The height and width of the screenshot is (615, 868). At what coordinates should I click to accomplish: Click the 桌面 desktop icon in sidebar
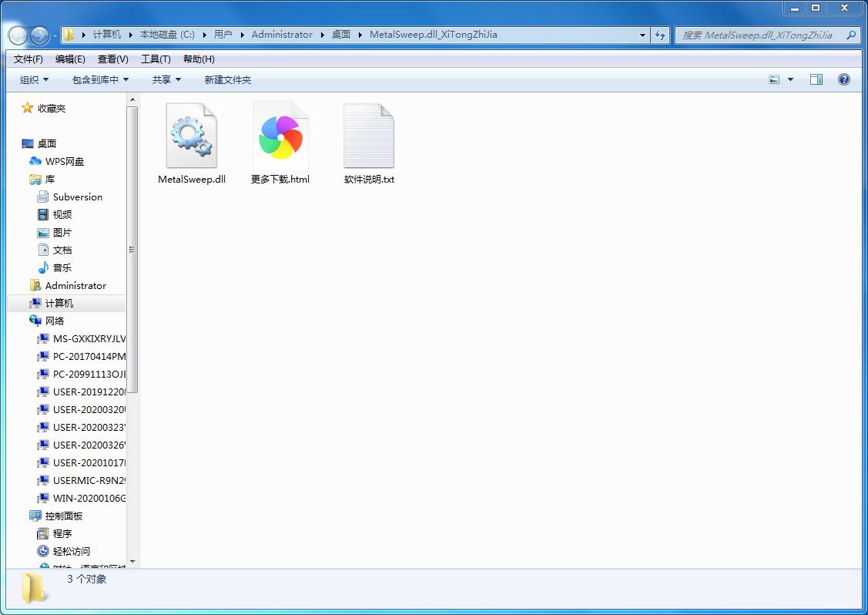28,143
